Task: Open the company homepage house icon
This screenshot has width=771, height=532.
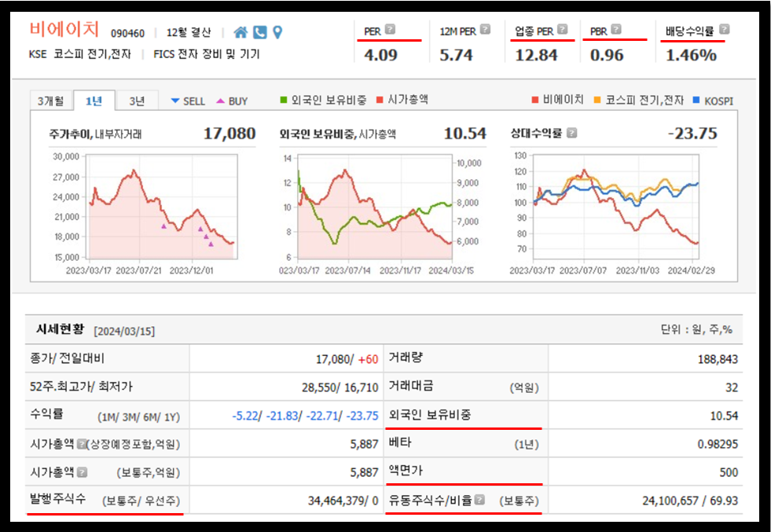Action: [240, 32]
